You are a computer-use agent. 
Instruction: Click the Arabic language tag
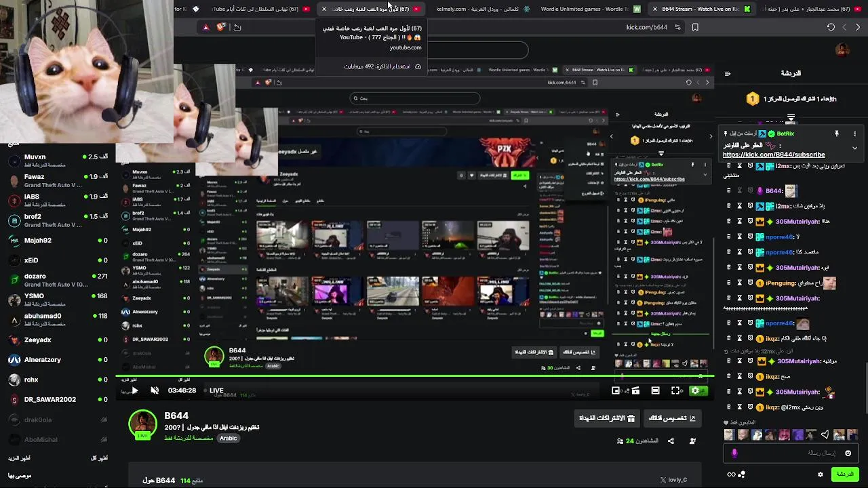tap(229, 438)
